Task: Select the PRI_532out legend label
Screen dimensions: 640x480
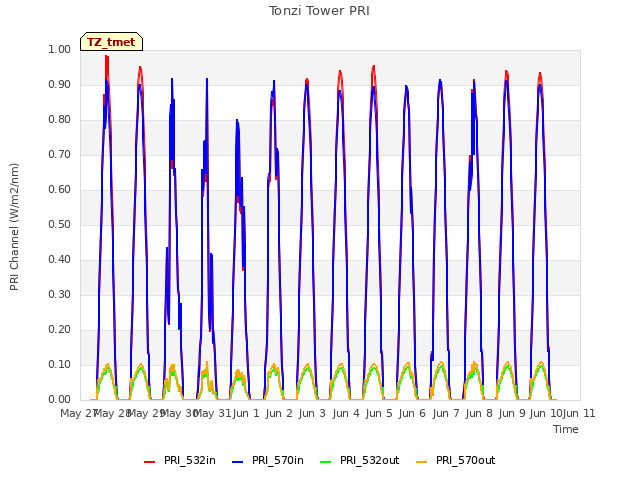Action: tap(370, 460)
